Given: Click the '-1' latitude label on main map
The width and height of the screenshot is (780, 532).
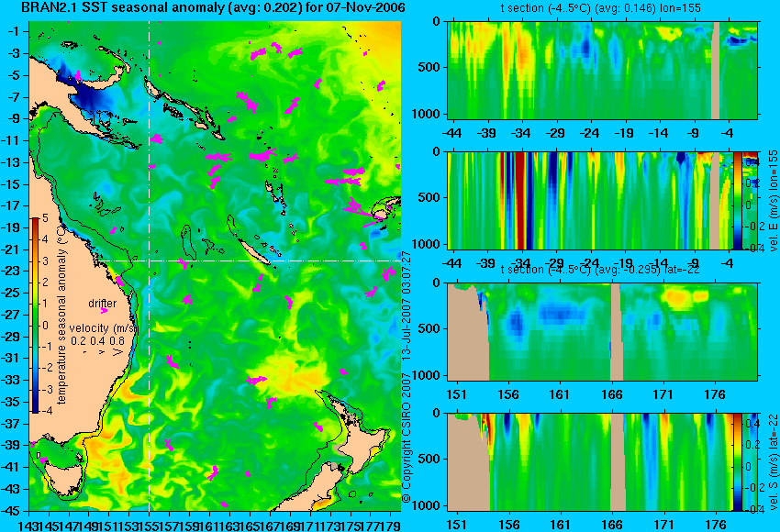Looking at the screenshot, I should 16,31.
